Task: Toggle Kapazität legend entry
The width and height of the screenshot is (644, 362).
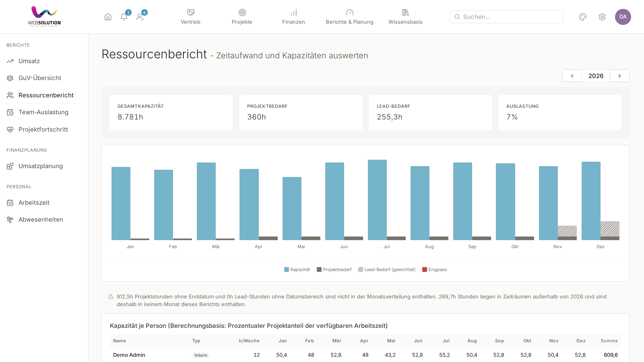Action: tap(297, 269)
